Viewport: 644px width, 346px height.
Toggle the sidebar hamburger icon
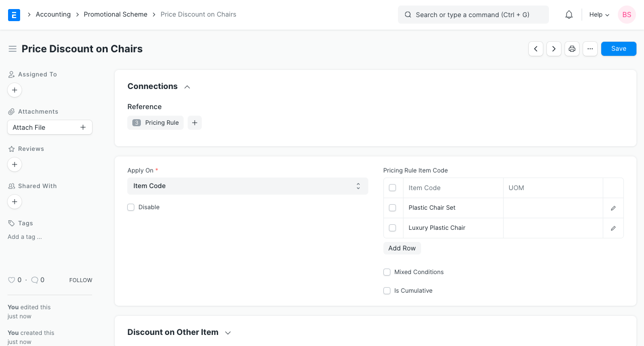coord(13,49)
